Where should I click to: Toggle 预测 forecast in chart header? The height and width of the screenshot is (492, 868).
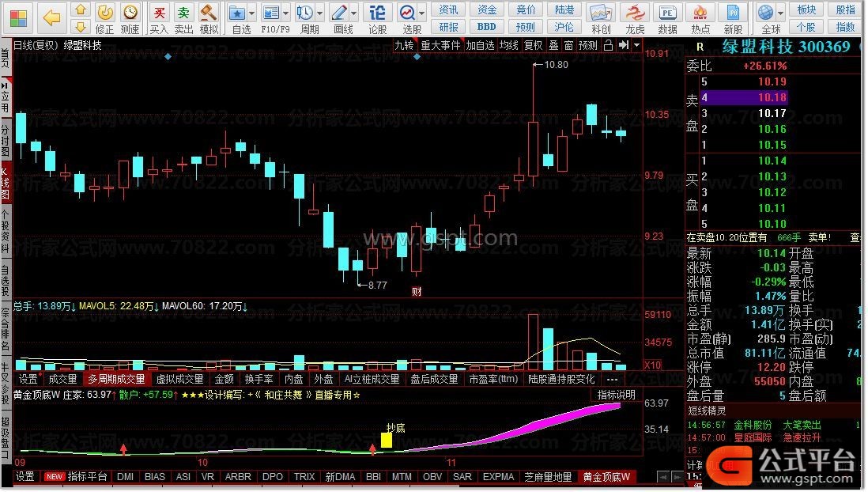click(x=588, y=45)
